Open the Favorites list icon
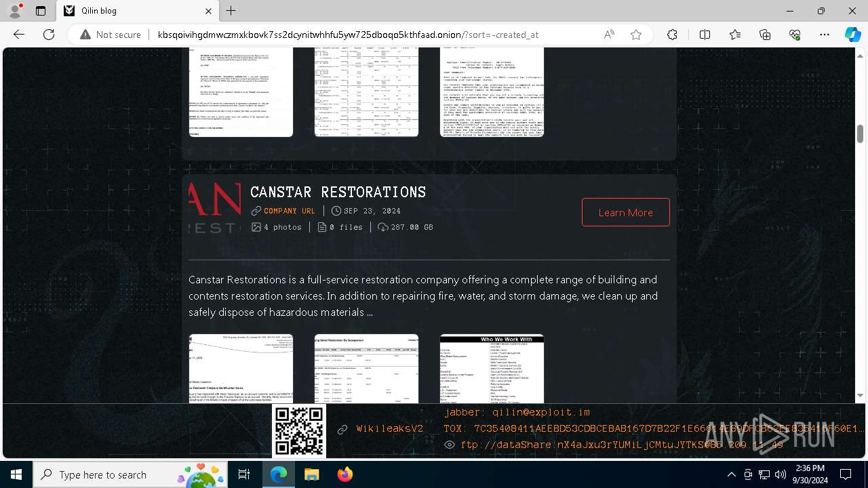The height and width of the screenshot is (488, 868). coord(735,35)
